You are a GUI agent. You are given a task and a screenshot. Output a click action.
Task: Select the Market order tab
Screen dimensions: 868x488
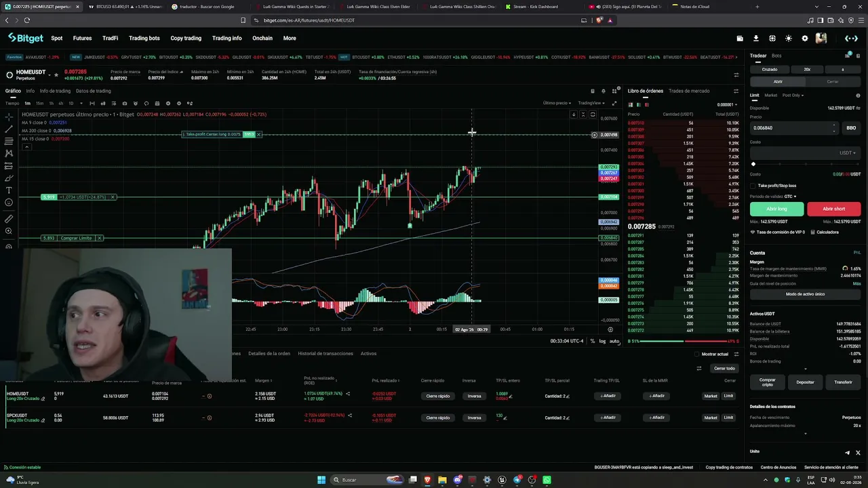point(771,95)
